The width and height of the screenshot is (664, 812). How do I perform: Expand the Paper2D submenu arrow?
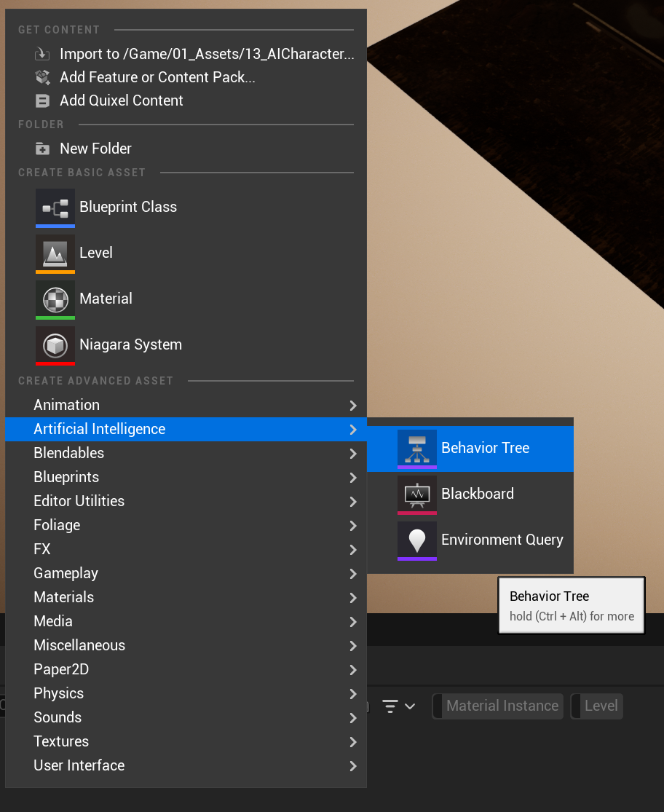tap(353, 669)
